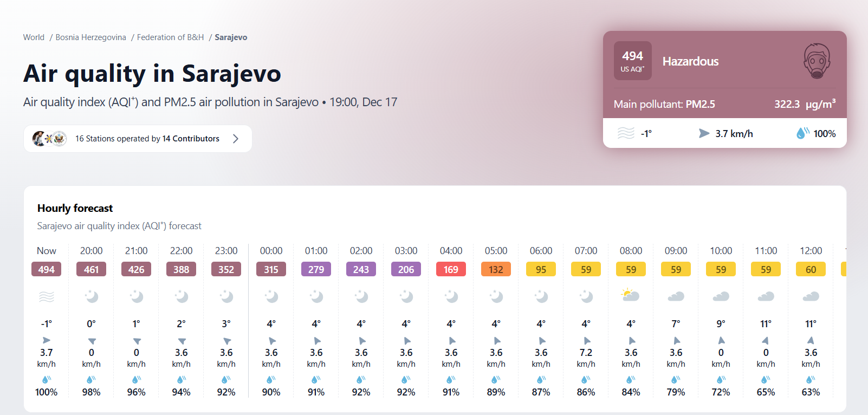
Task: Open the World breadcrumb link
Action: [34, 37]
